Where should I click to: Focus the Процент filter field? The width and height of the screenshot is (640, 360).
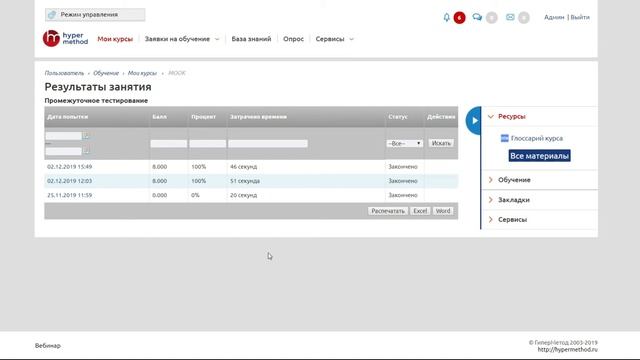(207, 144)
